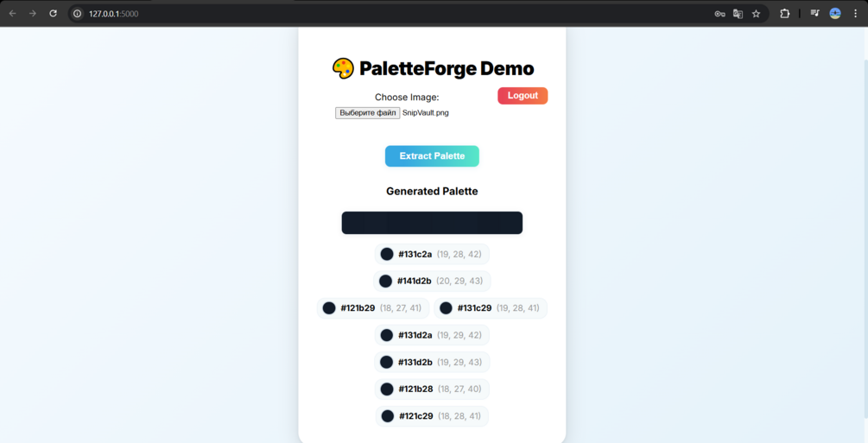Click the Logout button
Viewport: 868px width, 443px height.
(x=523, y=96)
